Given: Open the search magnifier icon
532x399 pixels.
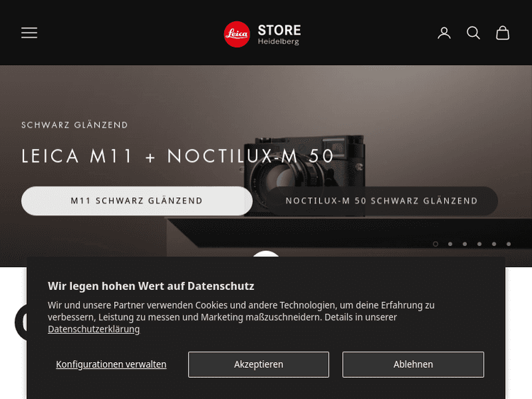Looking at the screenshot, I should click(x=473, y=33).
